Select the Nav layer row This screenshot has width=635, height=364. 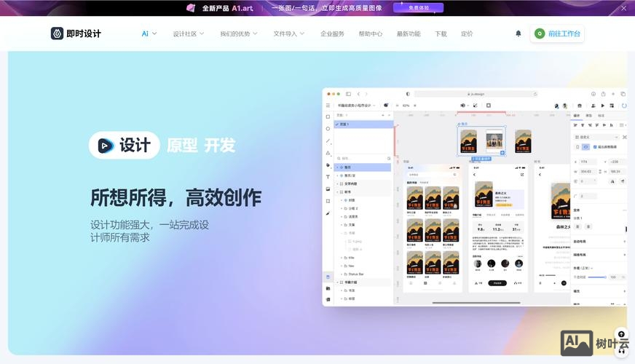click(x=363, y=266)
